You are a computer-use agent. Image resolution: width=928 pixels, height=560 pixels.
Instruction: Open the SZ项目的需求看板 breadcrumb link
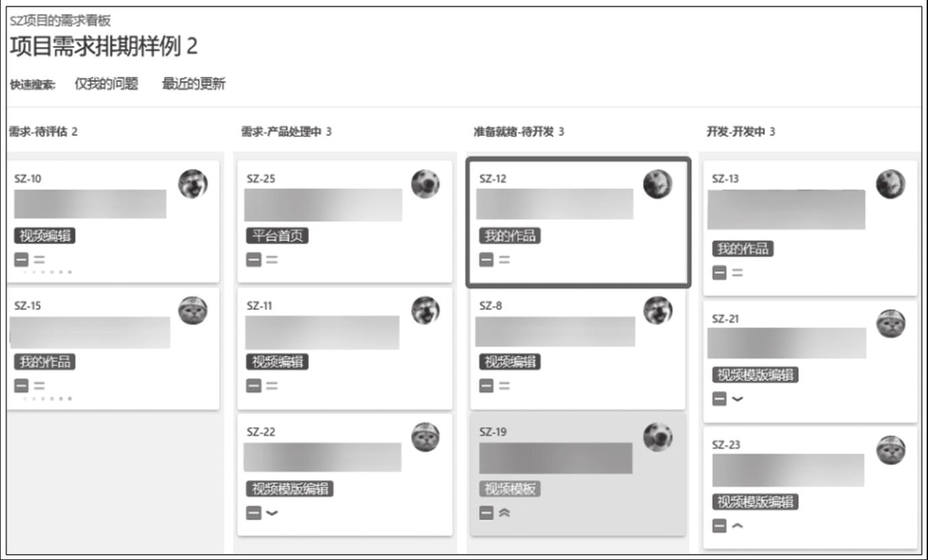60,21
